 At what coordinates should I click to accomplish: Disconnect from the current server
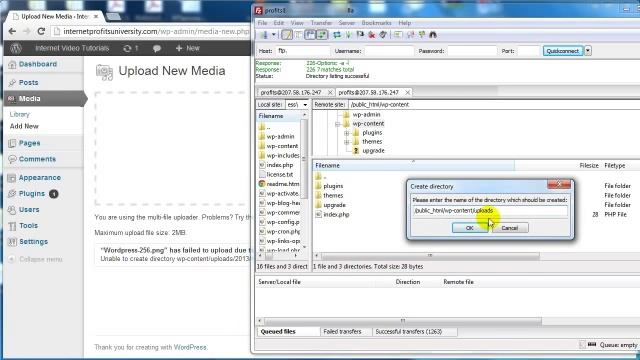point(371,35)
